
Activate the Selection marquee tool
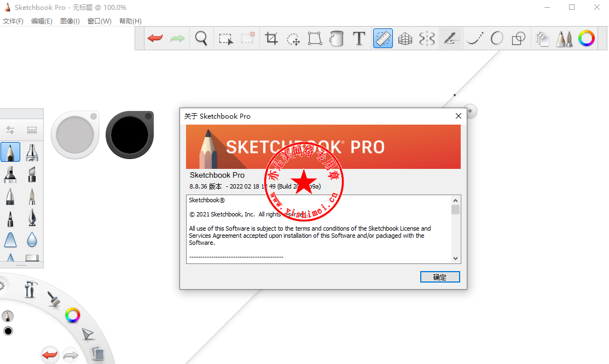(x=225, y=39)
